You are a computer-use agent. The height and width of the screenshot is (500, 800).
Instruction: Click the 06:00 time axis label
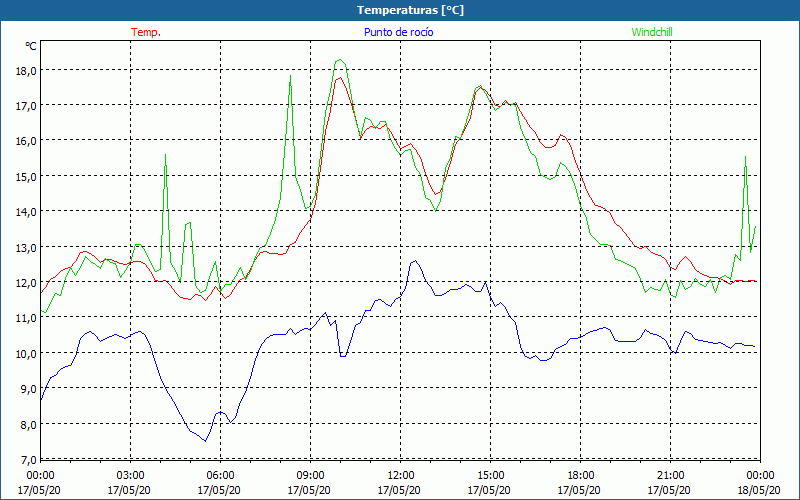[220, 476]
